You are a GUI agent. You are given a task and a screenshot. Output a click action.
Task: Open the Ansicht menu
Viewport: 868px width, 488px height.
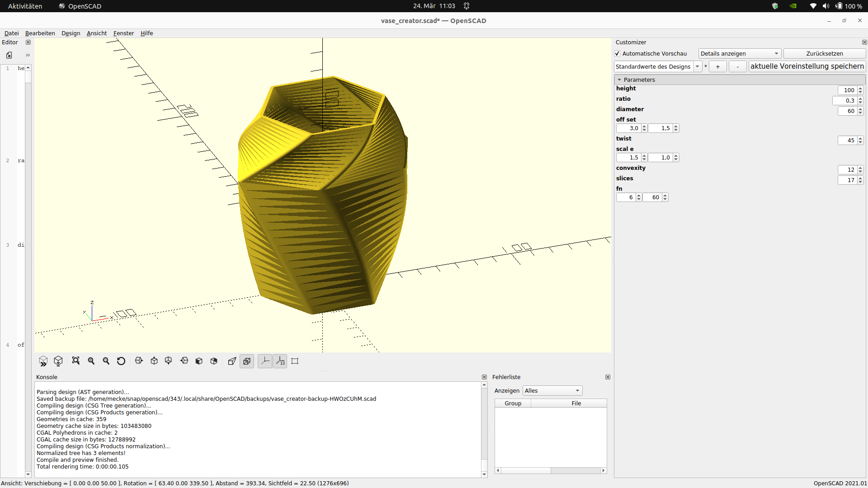[x=96, y=33]
